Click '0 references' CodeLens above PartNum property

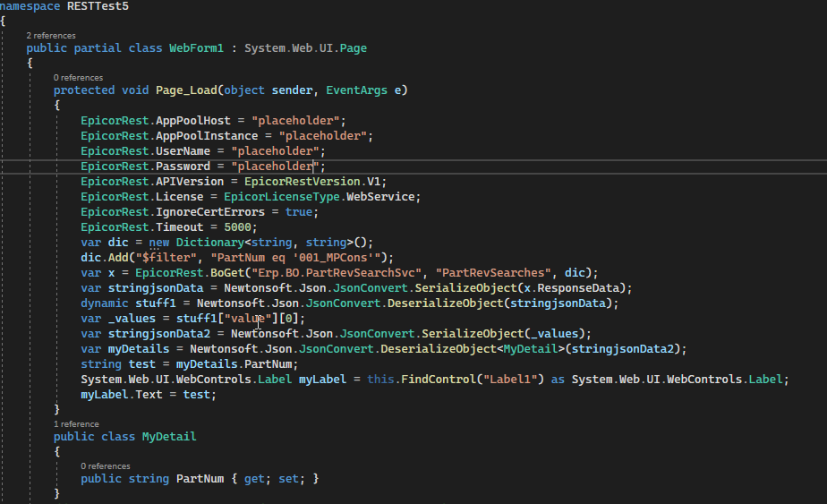coord(106,466)
